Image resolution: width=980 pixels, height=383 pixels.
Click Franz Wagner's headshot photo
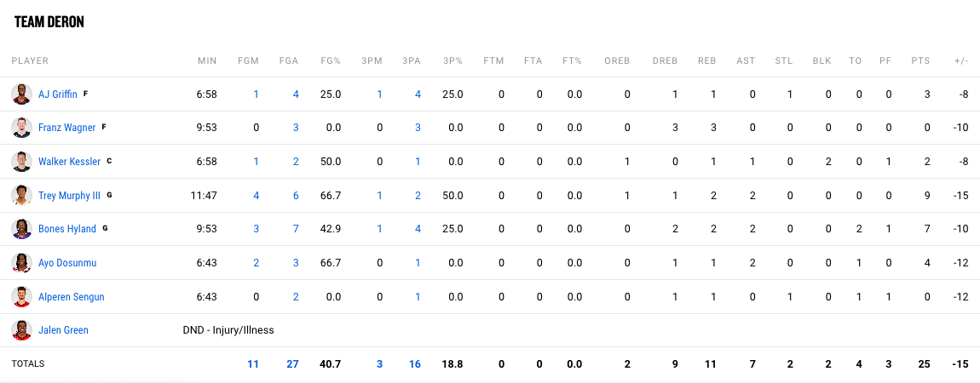click(x=22, y=128)
